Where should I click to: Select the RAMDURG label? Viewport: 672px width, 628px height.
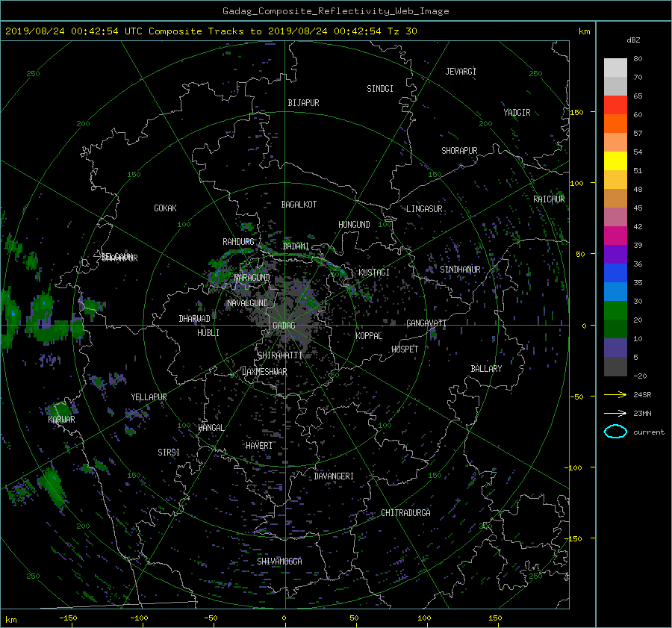[238, 242]
